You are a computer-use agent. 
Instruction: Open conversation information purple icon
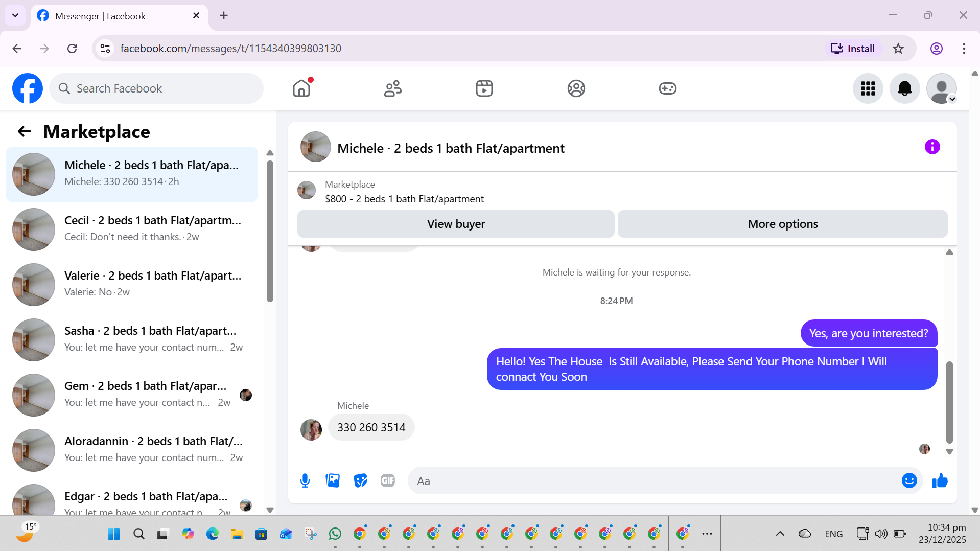pos(932,147)
